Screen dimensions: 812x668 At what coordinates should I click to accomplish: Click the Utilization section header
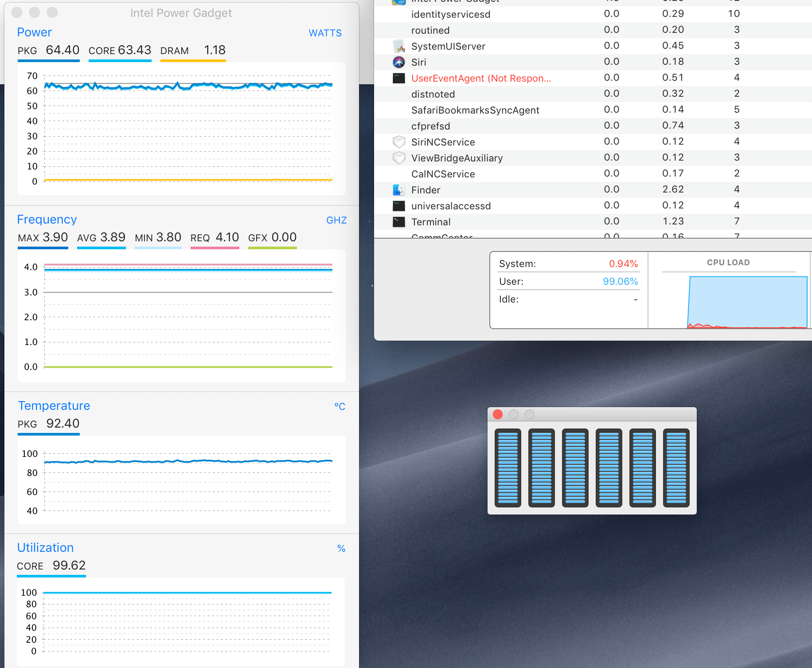[45, 547]
